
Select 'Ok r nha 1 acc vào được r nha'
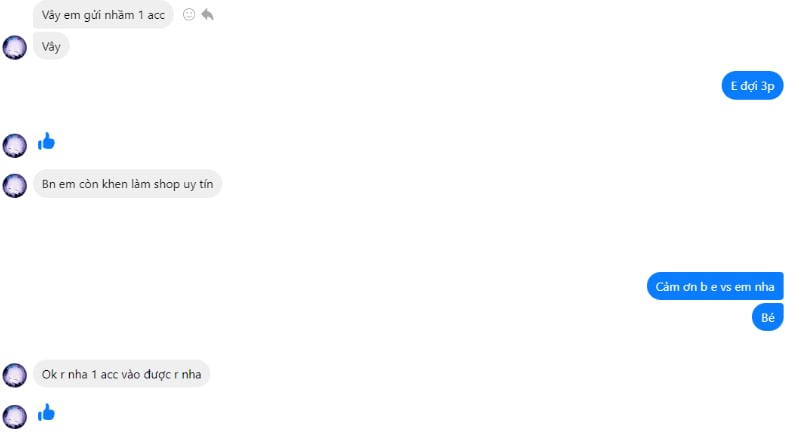(x=121, y=374)
